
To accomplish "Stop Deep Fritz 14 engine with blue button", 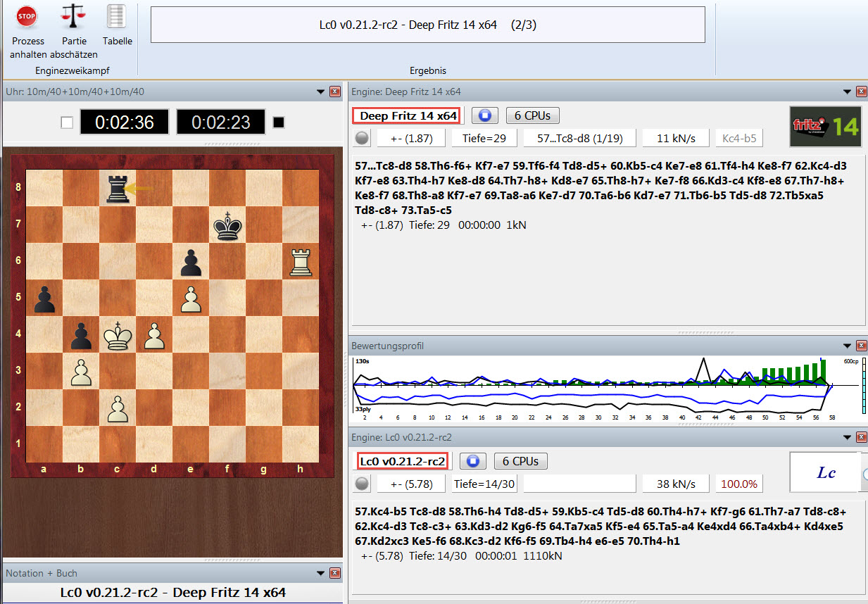I will pyautogui.click(x=485, y=115).
